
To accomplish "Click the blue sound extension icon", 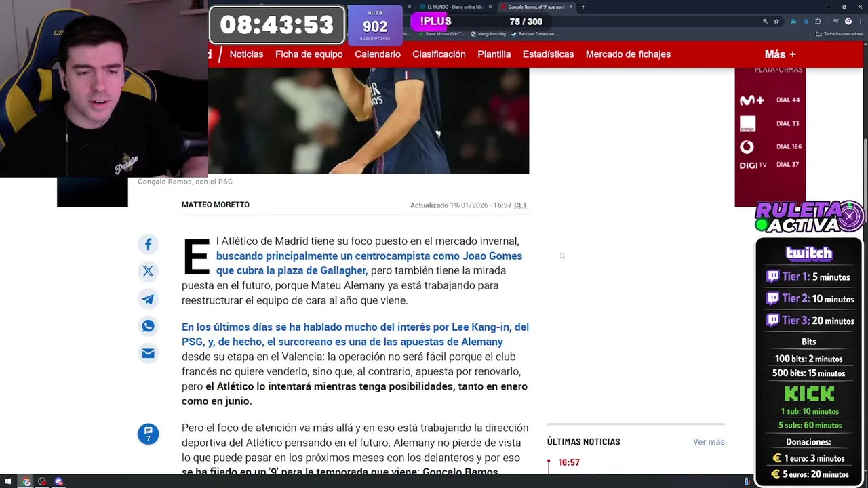I will [x=805, y=22].
